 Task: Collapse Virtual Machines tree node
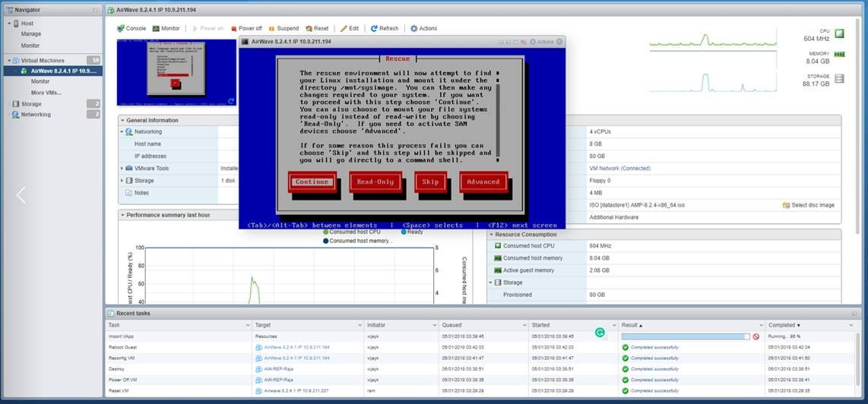pos(9,60)
